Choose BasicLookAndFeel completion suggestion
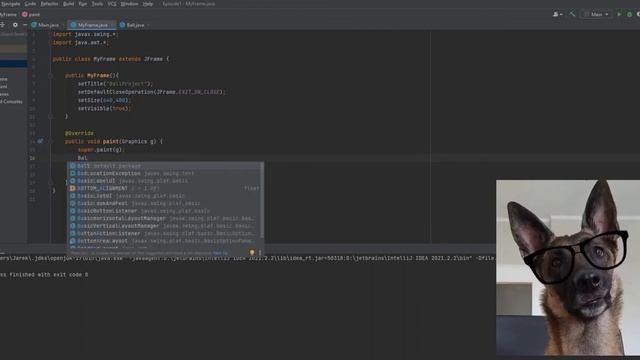Image resolution: width=640 pixels, height=360 pixels. coord(165,203)
